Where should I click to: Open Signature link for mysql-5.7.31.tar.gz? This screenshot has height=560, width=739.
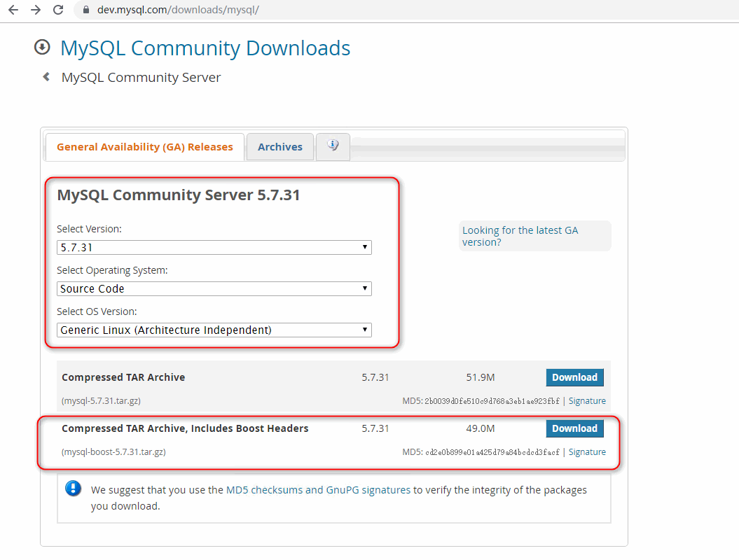(x=587, y=401)
